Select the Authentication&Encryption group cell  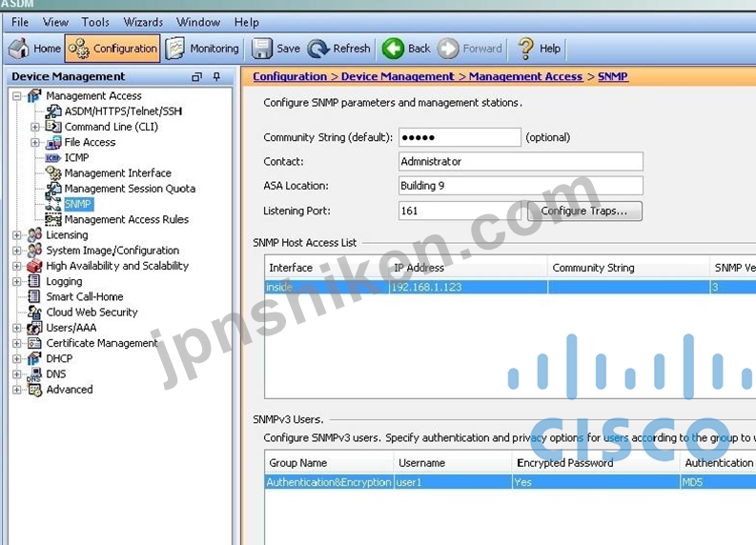[x=329, y=482]
